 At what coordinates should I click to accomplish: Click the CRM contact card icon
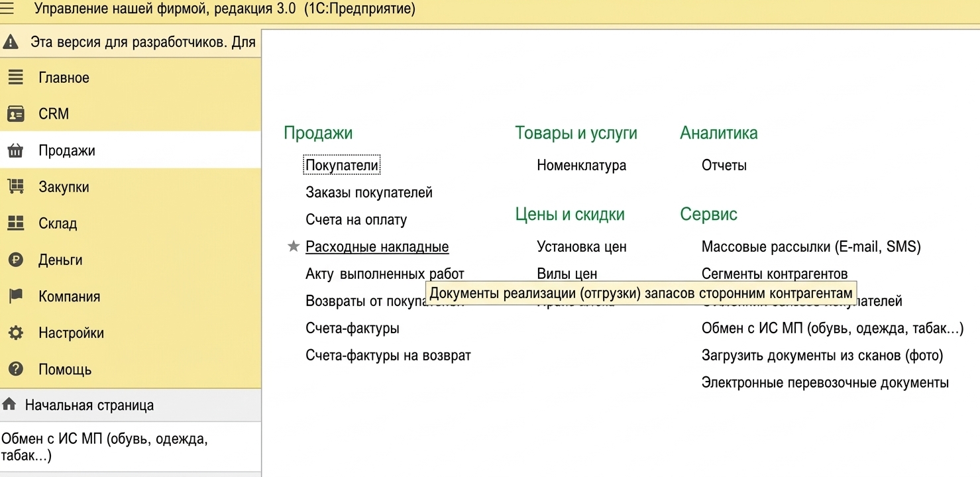15,114
